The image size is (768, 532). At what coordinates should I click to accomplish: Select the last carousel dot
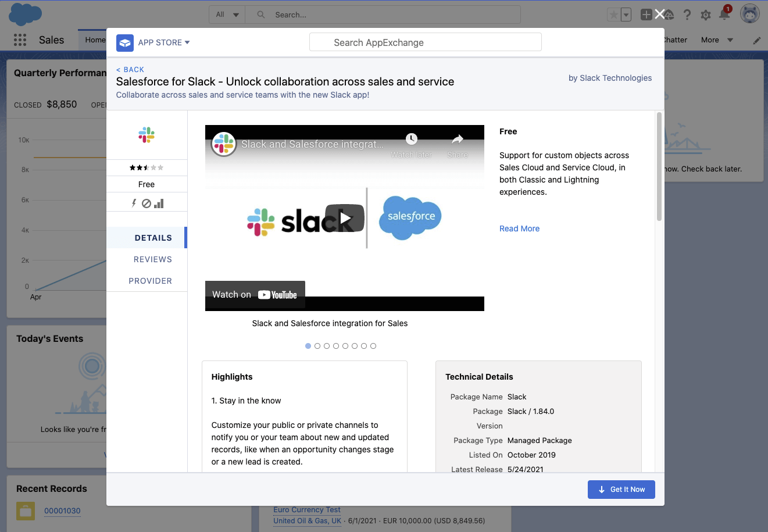point(373,346)
